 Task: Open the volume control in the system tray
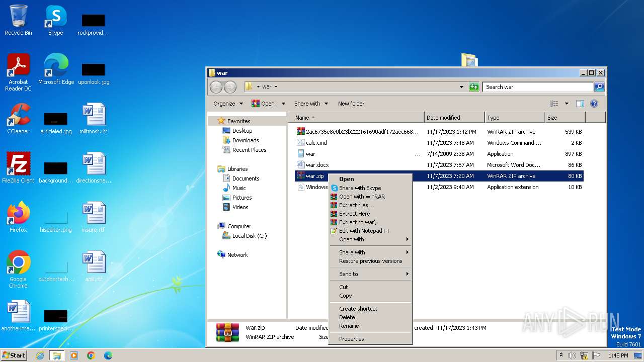[x=572, y=355]
